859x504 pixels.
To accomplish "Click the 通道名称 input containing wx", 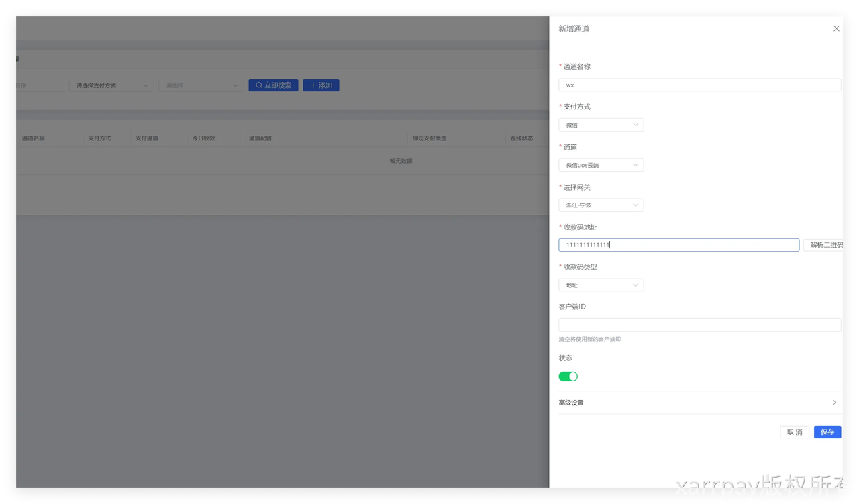I will pyautogui.click(x=699, y=85).
